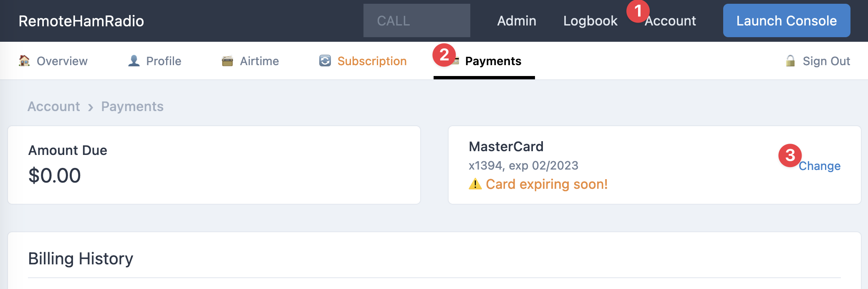Switch to the Profile tab
868x289 pixels.
(x=164, y=61)
